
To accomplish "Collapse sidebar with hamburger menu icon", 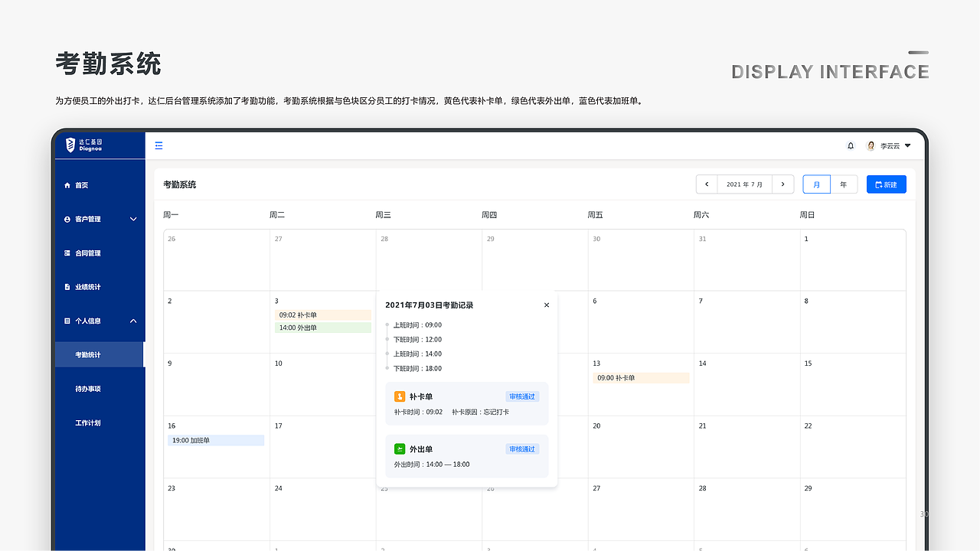I will (x=158, y=145).
